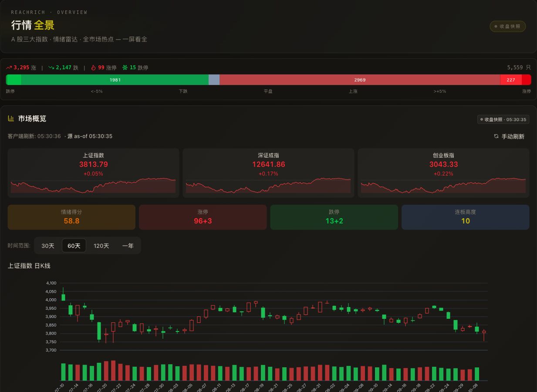Screen dimensions: 537x392
Task: Click the falling trend icon beside 2,147
Action: [51, 68]
